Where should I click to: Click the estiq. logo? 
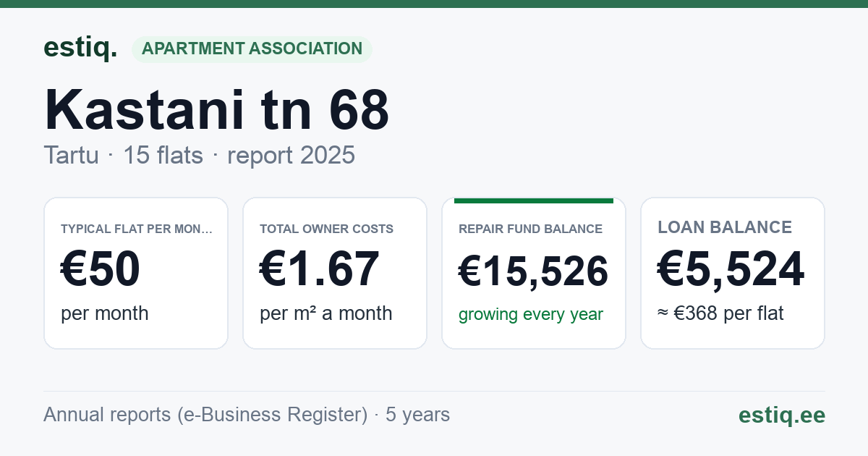[80, 48]
